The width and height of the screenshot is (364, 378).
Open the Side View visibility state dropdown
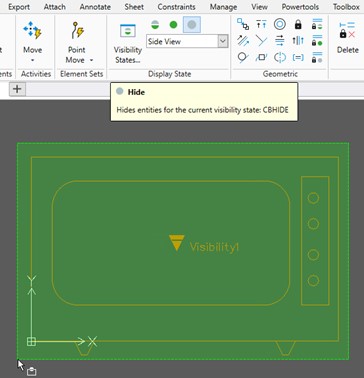coord(223,41)
